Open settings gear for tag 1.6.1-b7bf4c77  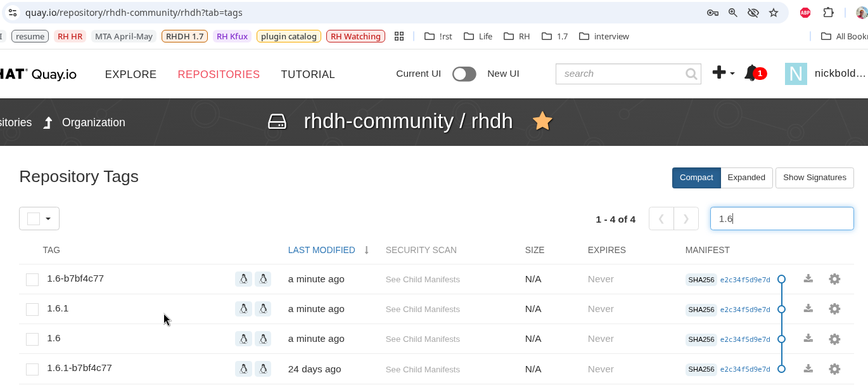[834, 369]
